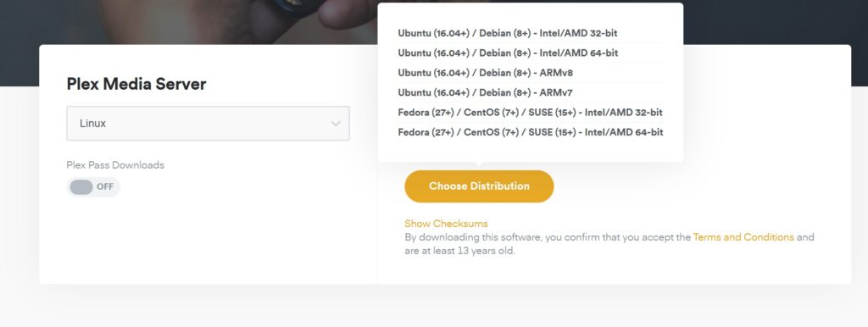Screen dimensions: 868x327
Task: Toggle the Plex Pass Downloads switch on
Action: [x=93, y=187]
